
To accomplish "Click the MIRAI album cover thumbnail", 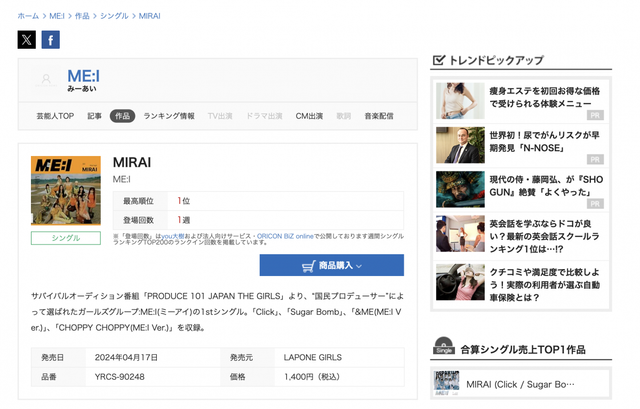I will point(66,190).
